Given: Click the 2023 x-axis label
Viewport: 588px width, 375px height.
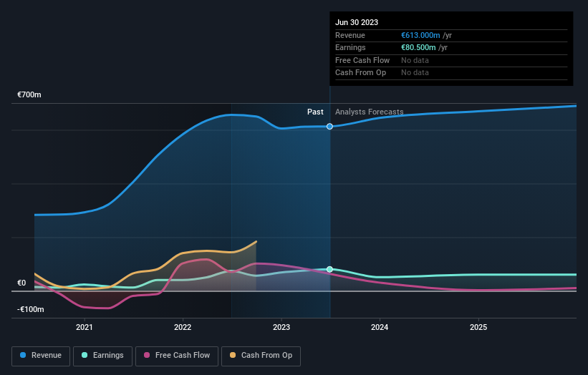Looking at the screenshot, I should click(281, 328).
